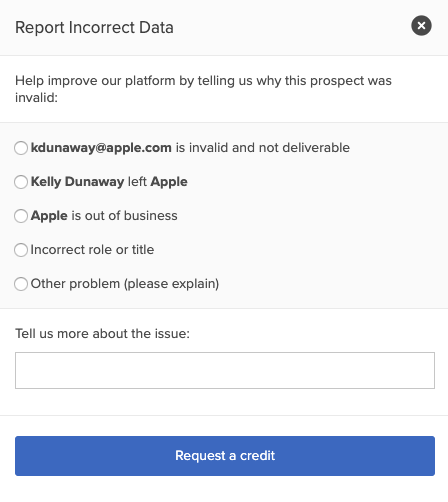Click the 'Report Incorrect Data' dialog title
The height and width of the screenshot is (502, 448).
click(x=94, y=27)
